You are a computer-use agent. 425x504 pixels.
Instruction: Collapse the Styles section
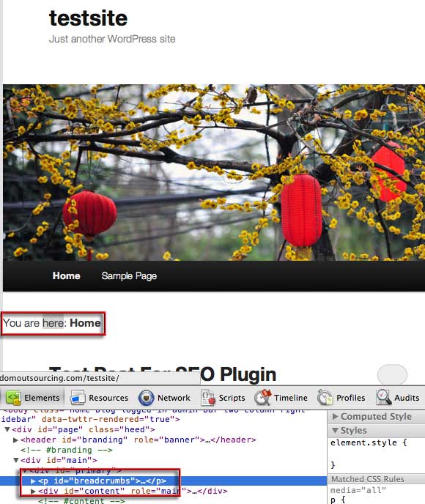pyautogui.click(x=335, y=431)
